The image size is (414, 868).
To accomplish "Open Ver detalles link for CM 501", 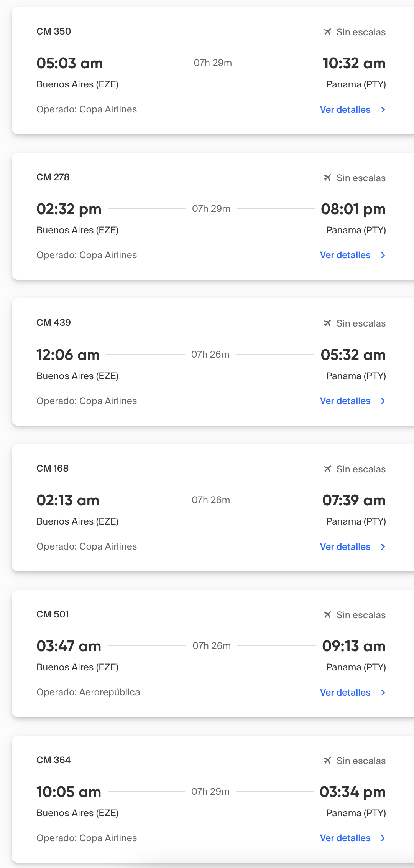I will pos(345,693).
